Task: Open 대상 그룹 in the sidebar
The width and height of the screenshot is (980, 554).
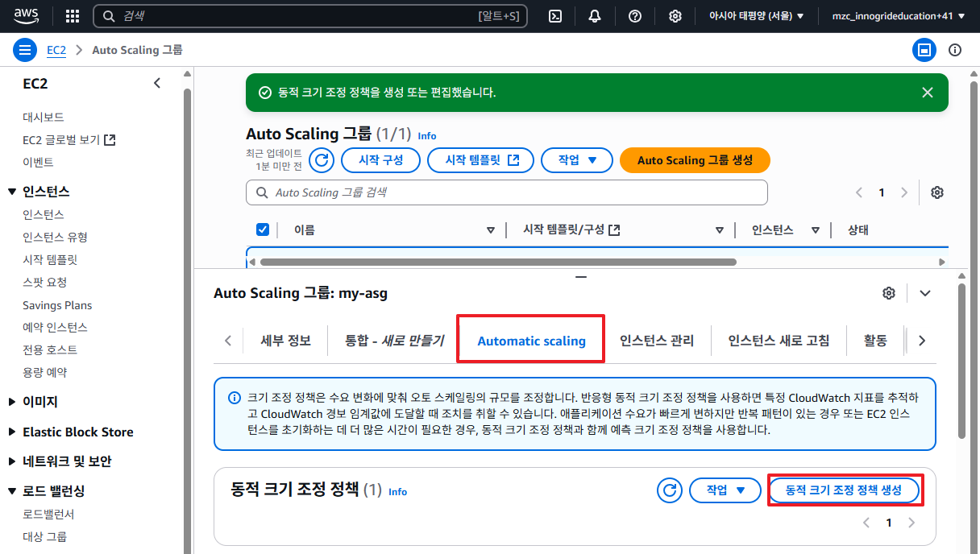Action: (x=45, y=537)
